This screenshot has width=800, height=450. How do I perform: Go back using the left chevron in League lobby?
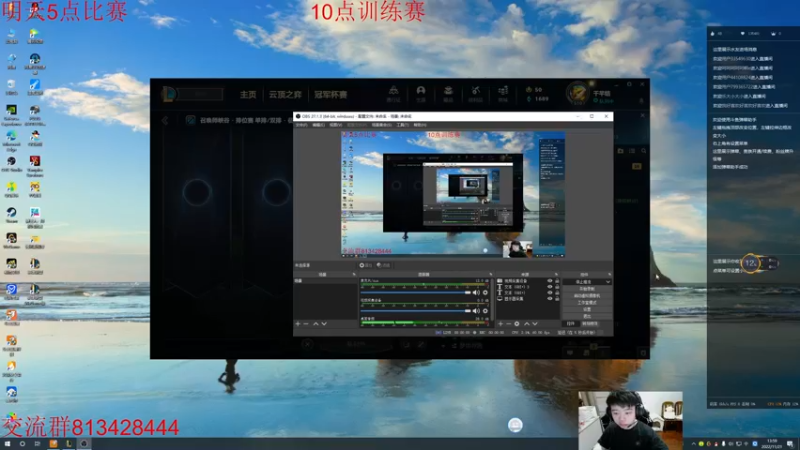pyautogui.click(x=165, y=120)
